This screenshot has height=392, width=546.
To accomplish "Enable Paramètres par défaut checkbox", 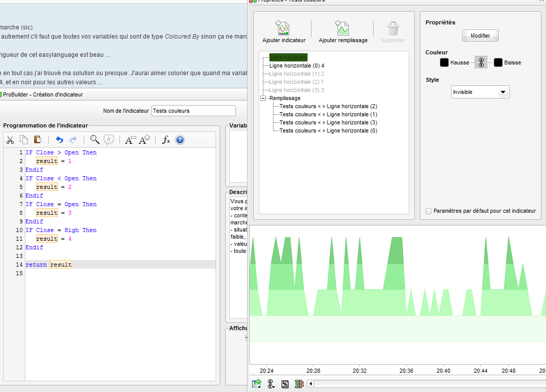I will click(x=429, y=211).
